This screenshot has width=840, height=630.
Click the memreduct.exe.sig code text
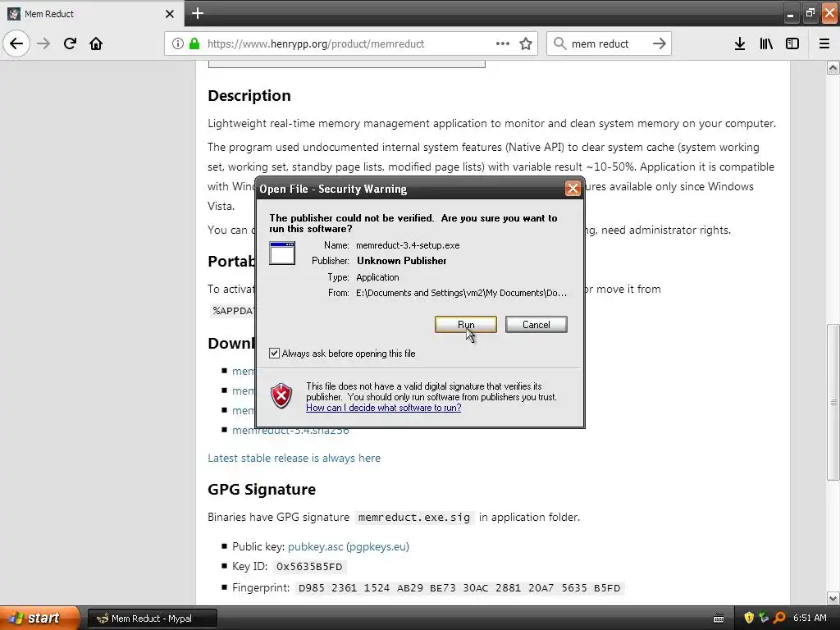click(x=414, y=518)
